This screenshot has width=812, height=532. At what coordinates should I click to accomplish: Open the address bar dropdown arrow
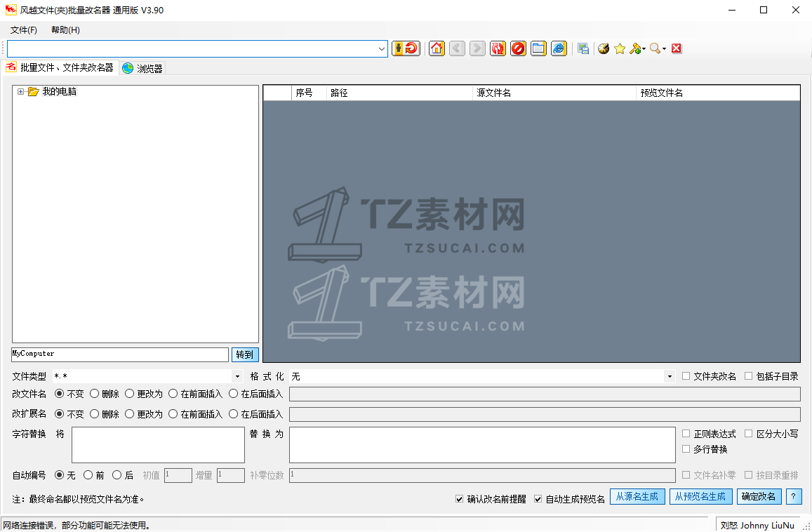(x=382, y=48)
